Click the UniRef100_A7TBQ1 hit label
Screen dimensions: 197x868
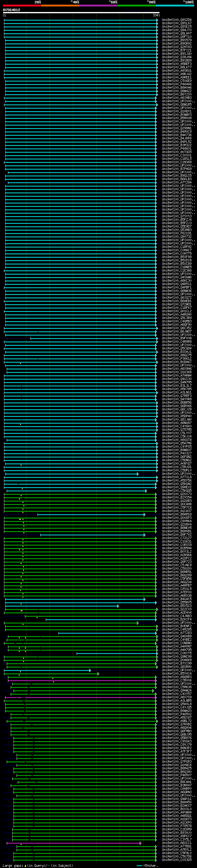point(176,847)
